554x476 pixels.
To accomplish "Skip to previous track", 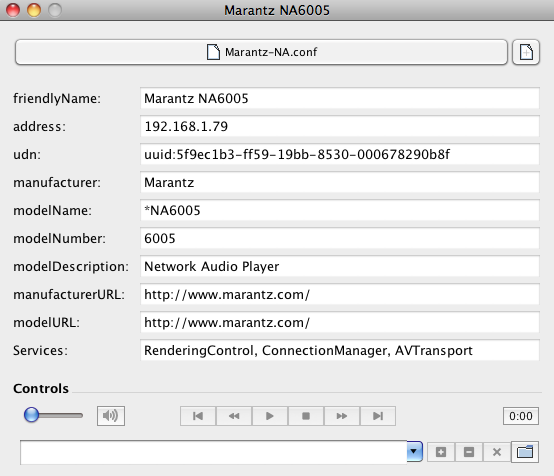I will coord(198,416).
